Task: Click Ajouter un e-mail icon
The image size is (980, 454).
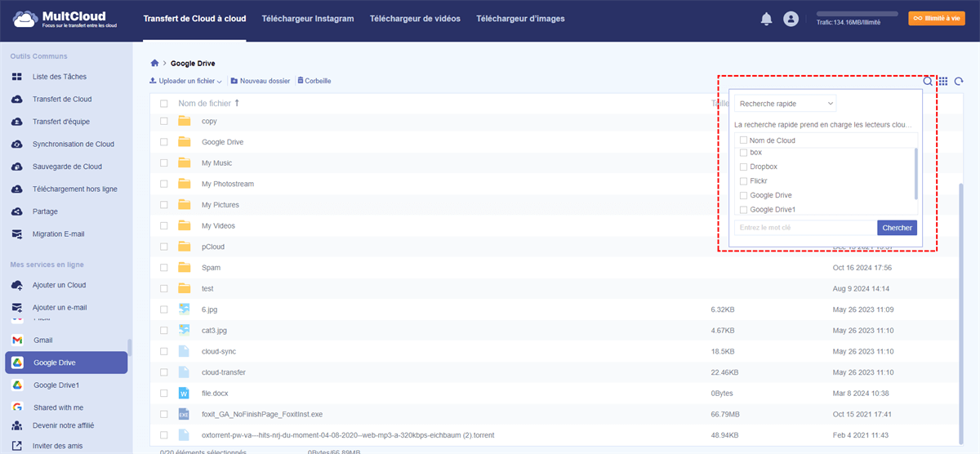Action: point(17,308)
